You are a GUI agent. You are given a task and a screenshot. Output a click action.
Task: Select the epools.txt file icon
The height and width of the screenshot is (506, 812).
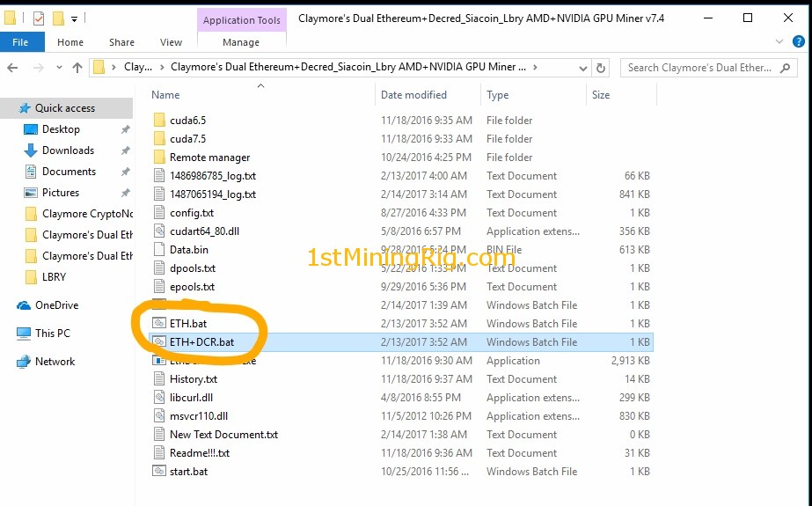(x=159, y=287)
